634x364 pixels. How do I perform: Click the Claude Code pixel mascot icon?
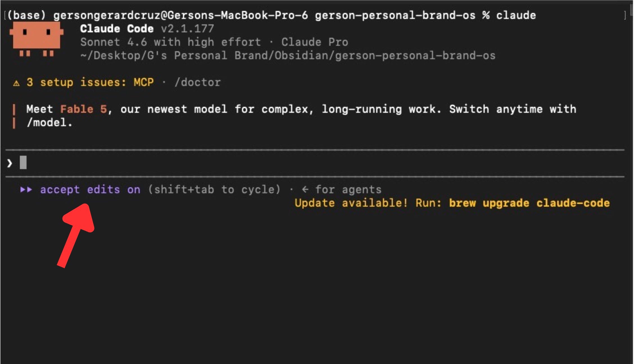pos(37,39)
